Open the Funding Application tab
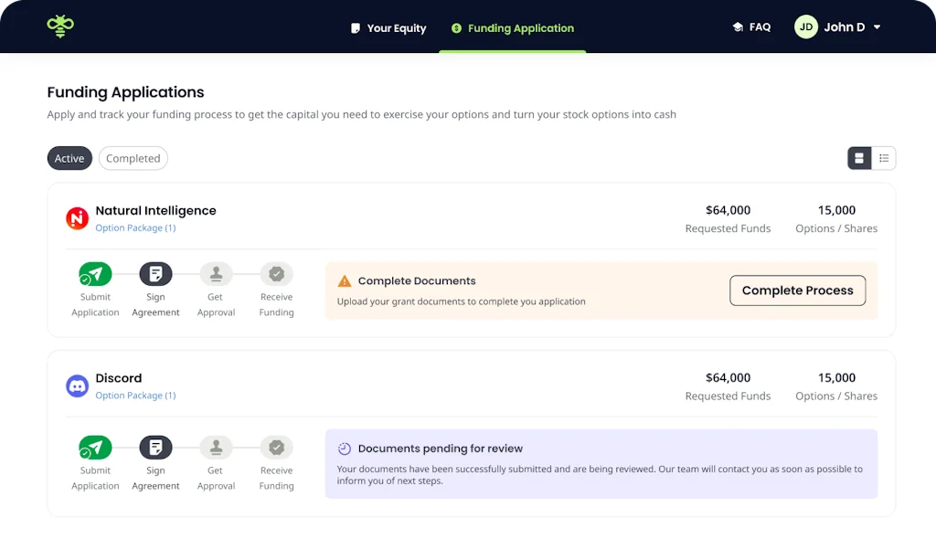This screenshot has width=936, height=560. tap(513, 28)
